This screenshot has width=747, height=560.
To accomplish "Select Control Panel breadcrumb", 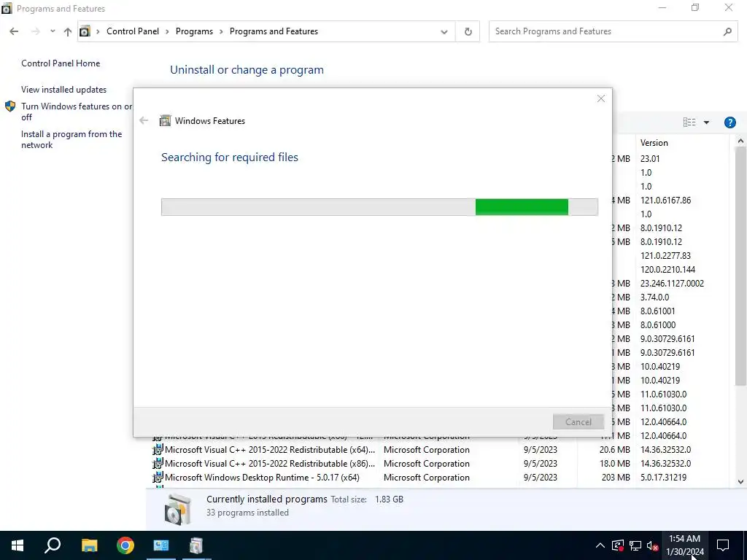I will 133,31.
